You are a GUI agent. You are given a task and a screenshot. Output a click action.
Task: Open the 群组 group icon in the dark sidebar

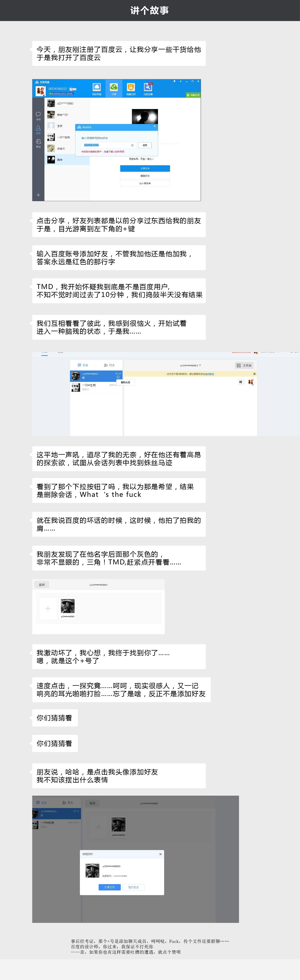[x=38, y=142]
